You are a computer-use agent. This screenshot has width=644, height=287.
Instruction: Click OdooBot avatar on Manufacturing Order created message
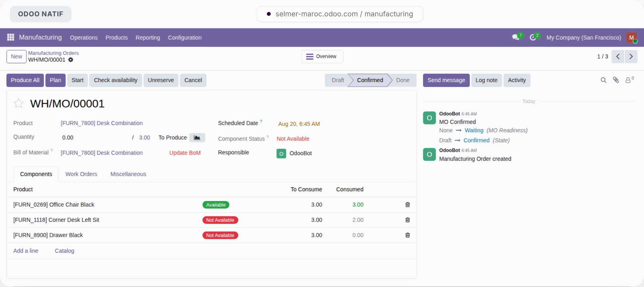pos(429,154)
